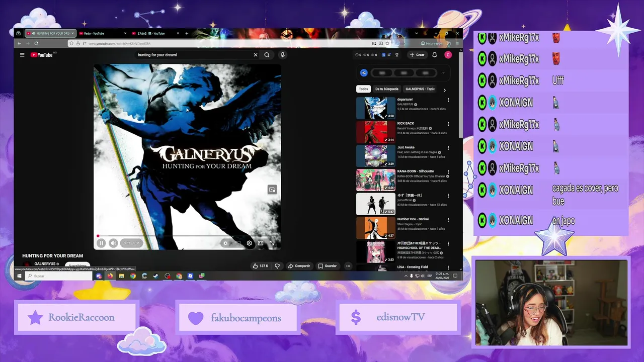The image size is (644, 362).
Task: Open options for departure! video
Action: tap(448, 100)
